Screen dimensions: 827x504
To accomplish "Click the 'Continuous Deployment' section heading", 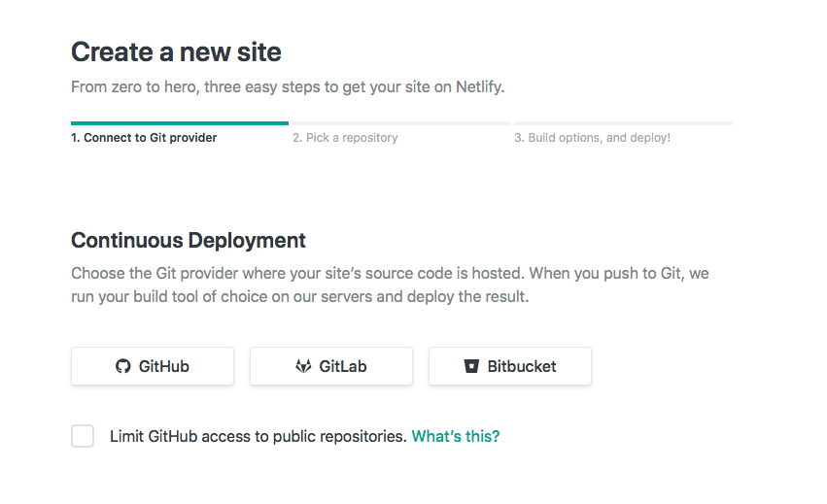I will (189, 240).
